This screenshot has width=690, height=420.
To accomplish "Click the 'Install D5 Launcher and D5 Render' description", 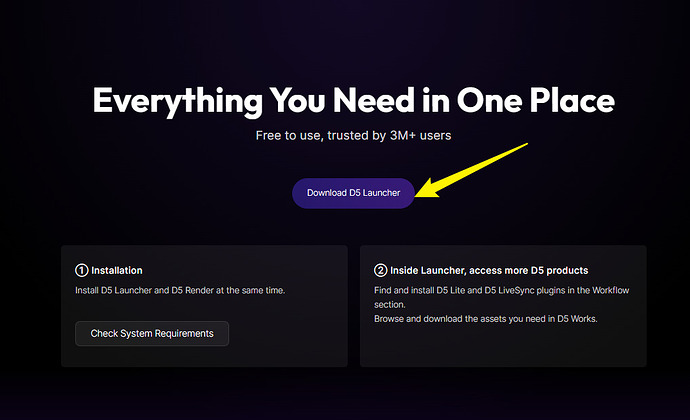I will (x=180, y=290).
